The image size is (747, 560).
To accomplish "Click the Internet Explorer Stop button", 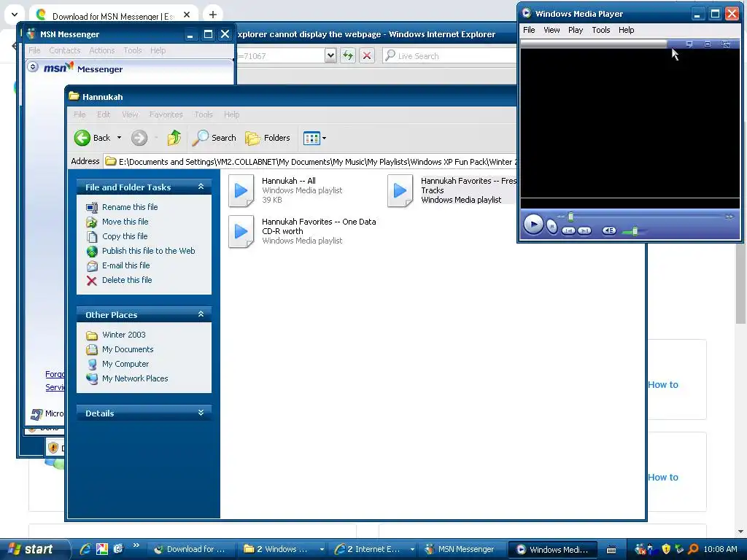I will point(367,55).
